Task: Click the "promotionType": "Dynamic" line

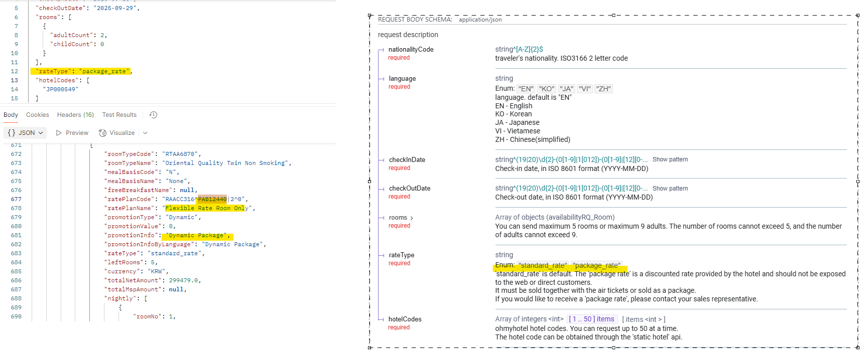Action: coord(152,217)
